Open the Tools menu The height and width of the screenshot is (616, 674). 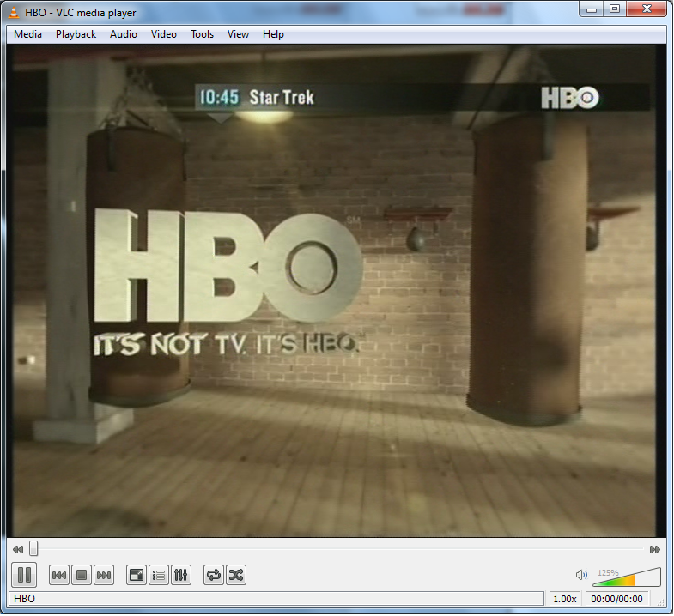(x=202, y=34)
